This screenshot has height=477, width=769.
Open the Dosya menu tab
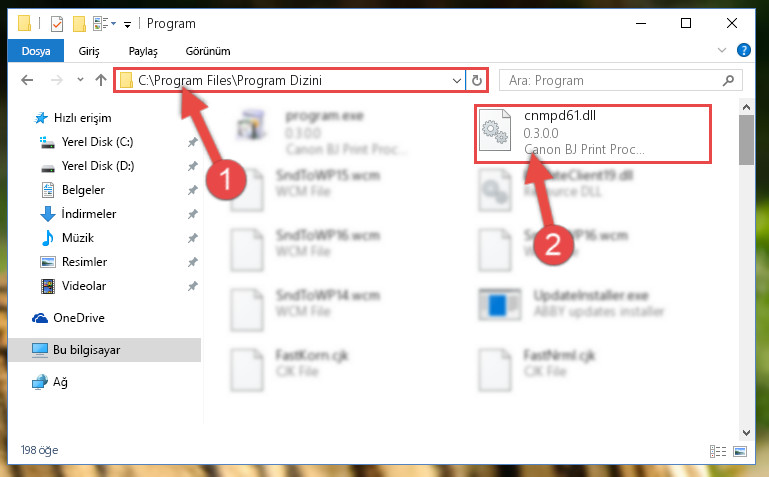pos(36,51)
